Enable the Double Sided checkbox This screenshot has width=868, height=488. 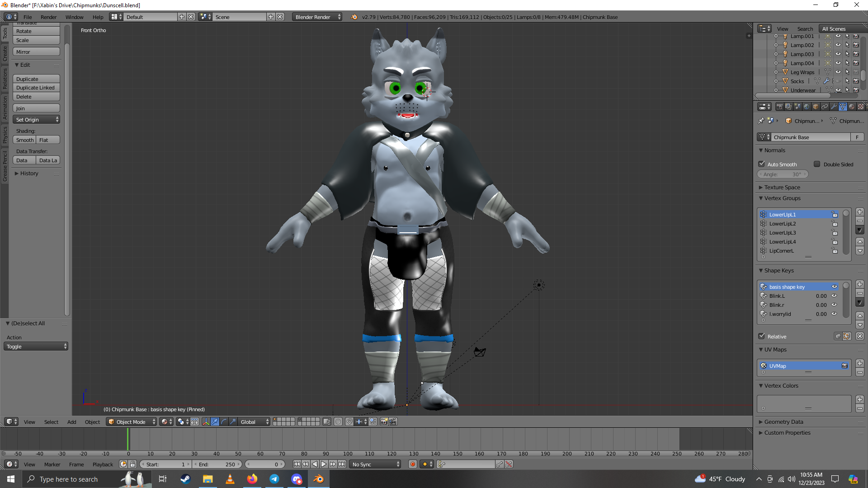pos(817,164)
